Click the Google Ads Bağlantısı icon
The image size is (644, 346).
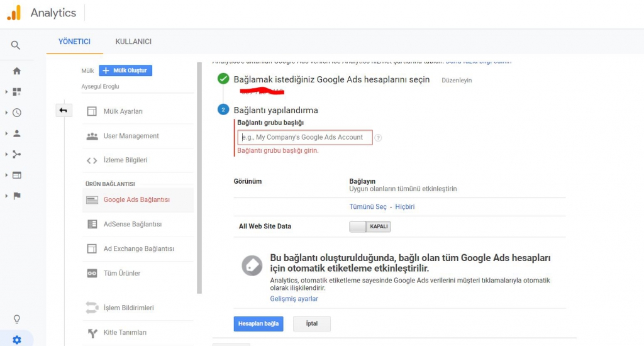(92, 199)
